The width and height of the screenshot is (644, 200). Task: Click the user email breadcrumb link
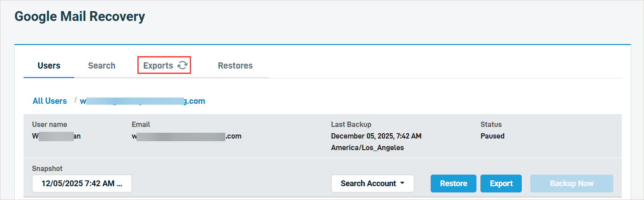pyautogui.click(x=142, y=101)
